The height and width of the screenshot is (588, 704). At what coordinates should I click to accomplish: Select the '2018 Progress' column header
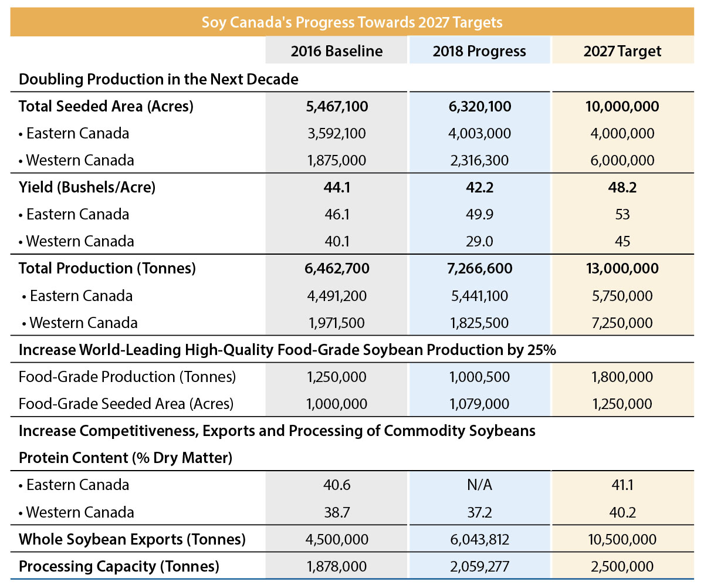[x=479, y=51]
